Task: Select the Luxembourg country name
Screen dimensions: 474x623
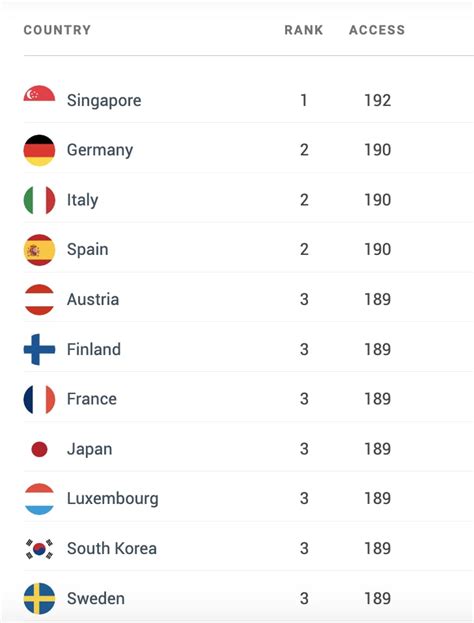Action: (x=113, y=499)
